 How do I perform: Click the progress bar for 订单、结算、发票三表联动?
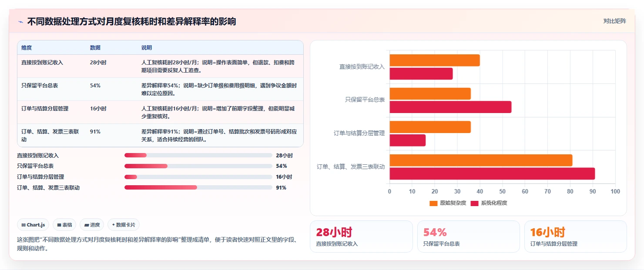click(198, 187)
